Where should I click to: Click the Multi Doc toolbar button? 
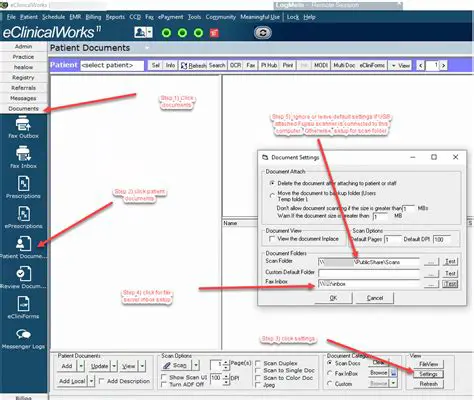[x=344, y=66]
